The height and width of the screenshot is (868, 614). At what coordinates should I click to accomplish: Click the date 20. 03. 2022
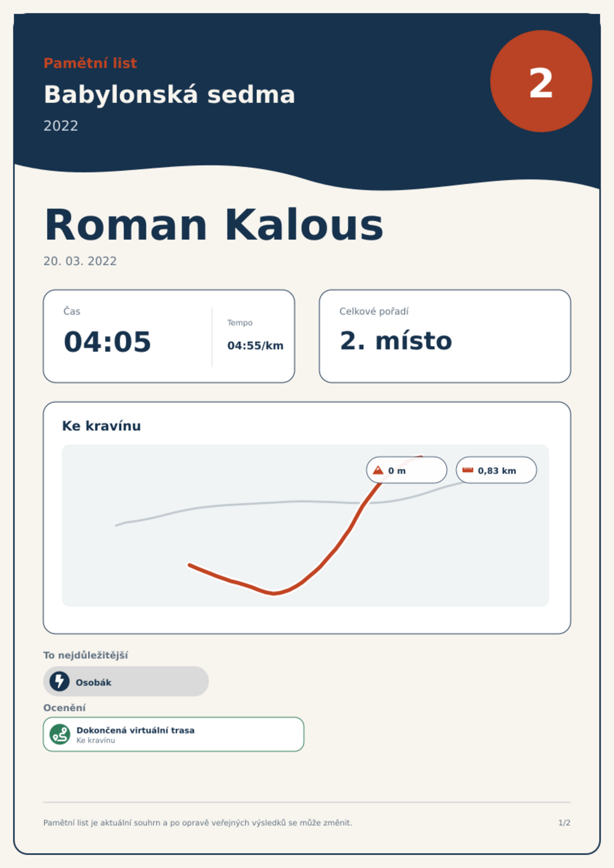click(x=80, y=261)
